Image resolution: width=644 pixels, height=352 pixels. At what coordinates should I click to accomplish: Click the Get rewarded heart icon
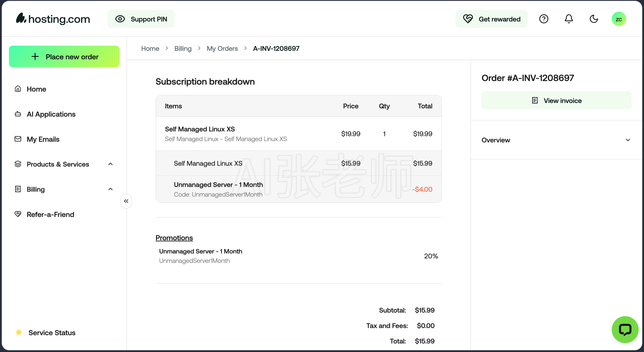[x=468, y=19]
